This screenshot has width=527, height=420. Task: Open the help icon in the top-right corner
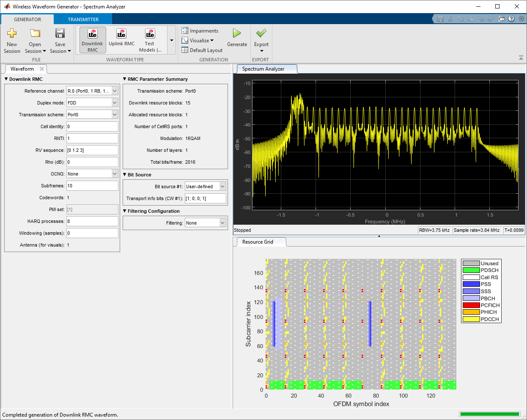pyautogui.click(x=511, y=19)
